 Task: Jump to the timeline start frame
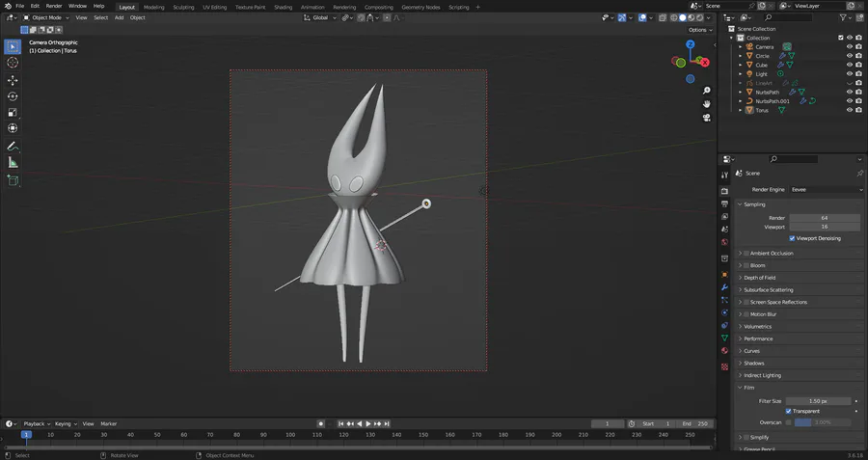tap(341, 424)
